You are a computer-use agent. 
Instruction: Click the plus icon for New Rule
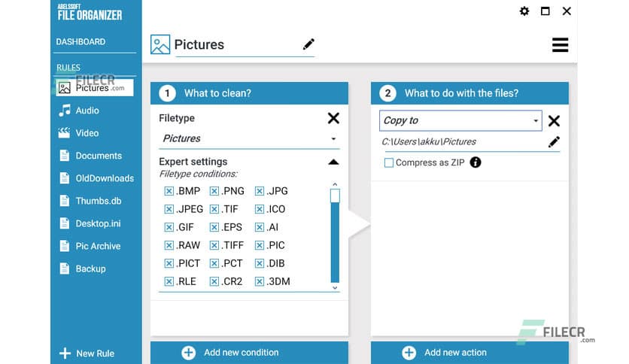click(x=65, y=353)
